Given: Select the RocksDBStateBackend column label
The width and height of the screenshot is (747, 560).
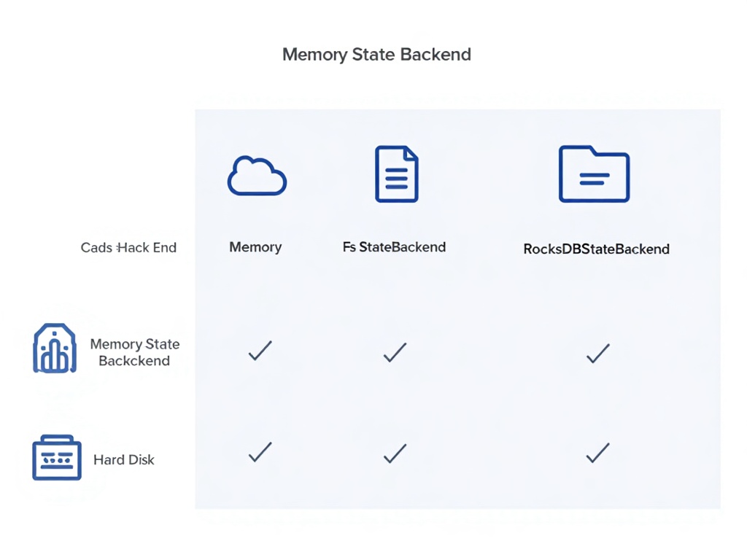Looking at the screenshot, I should point(597,249).
